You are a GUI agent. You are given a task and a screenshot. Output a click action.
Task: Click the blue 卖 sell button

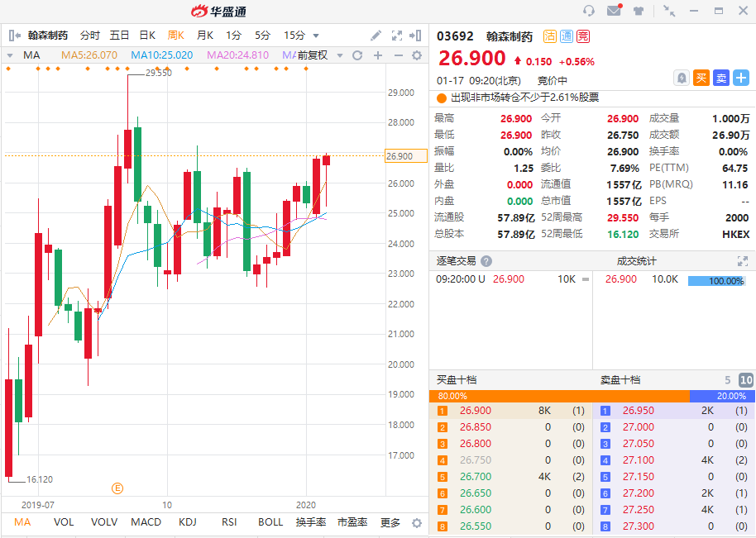(x=721, y=78)
